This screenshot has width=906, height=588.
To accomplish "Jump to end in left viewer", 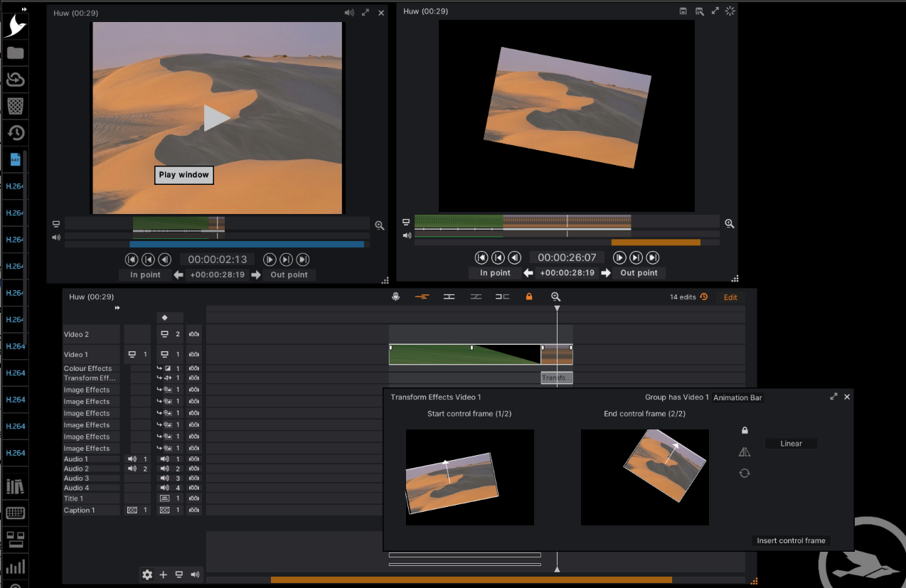I will point(302,260).
